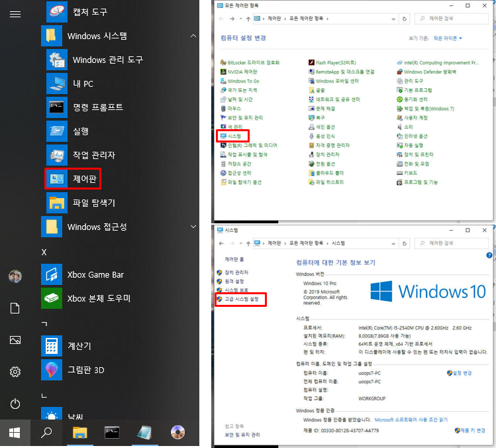Open File Explorer from the taskbar
Image resolution: width=496 pixels, height=448 pixels.
click(79, 433)
